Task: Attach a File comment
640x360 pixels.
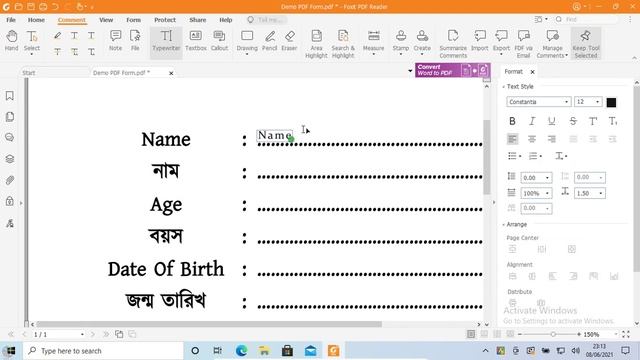Action: [135, 40]
